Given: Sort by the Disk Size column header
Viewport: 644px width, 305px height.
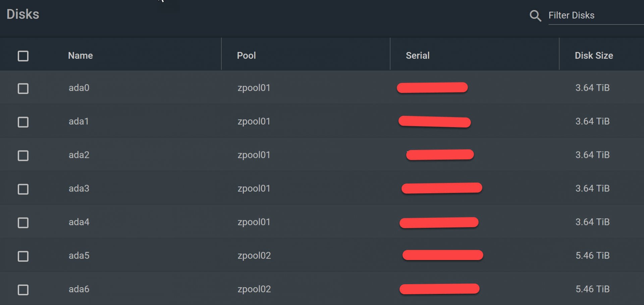Looking at the screenshot, I should [x=594, y=55].
